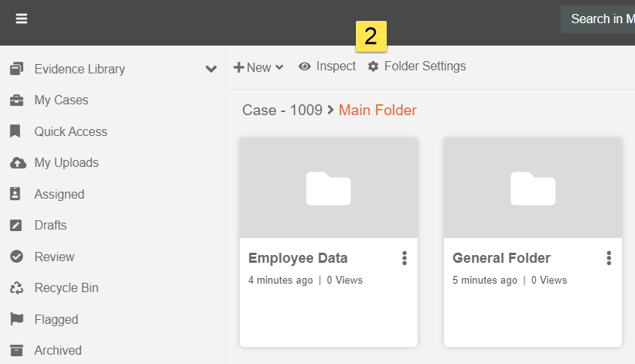Click the Recycle Bin recycle icon

click(x=16, y=288)
